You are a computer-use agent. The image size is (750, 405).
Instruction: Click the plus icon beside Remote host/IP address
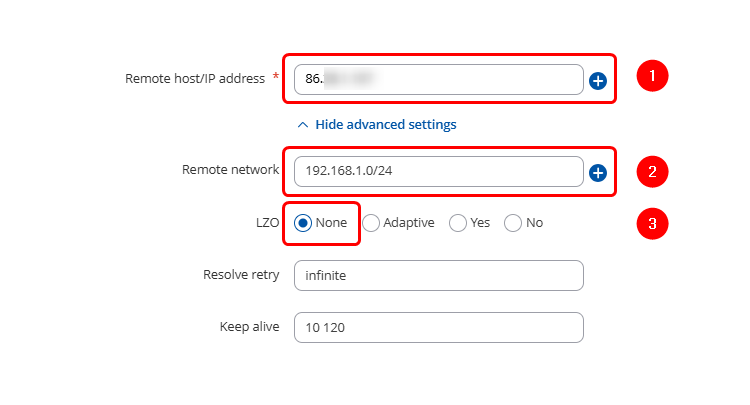[598, 80]
